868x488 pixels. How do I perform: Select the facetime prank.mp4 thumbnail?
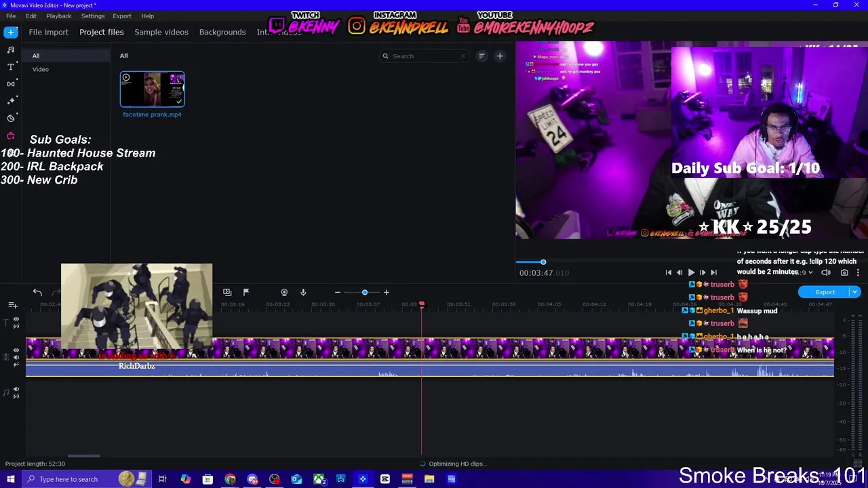153,89
